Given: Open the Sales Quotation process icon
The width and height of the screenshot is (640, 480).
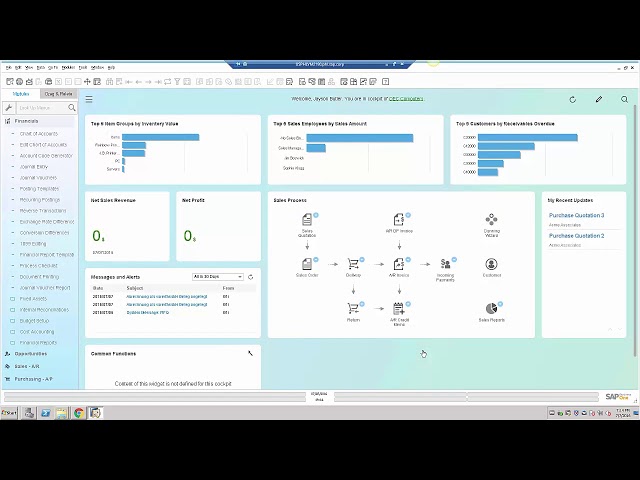Looking at the screenshot, I should 307,220.
